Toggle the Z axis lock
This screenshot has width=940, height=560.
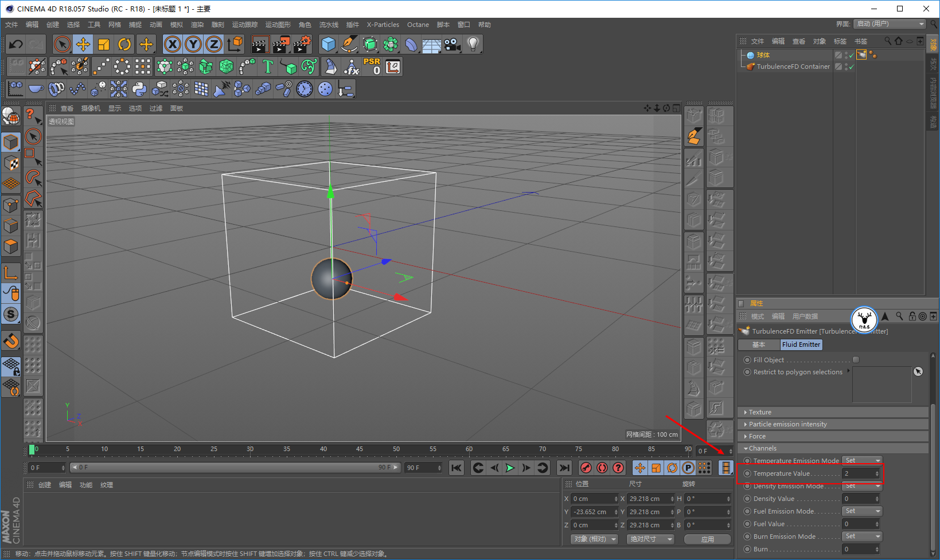(x=214, y=44)
